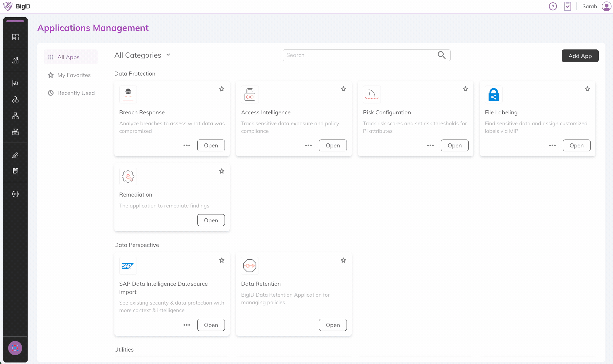The image size is (613, 364).
Task: Click the Data Retention app icon
Action: tap(250, 266)
